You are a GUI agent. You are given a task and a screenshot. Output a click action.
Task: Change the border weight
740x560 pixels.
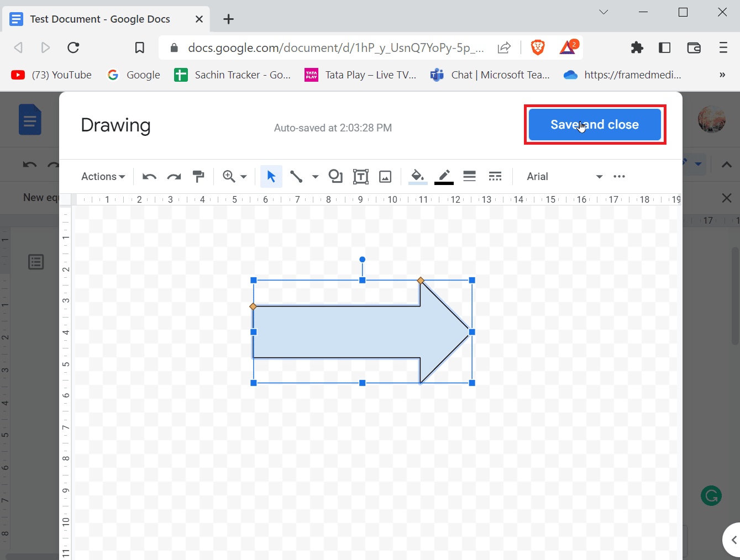pos(469,176)
